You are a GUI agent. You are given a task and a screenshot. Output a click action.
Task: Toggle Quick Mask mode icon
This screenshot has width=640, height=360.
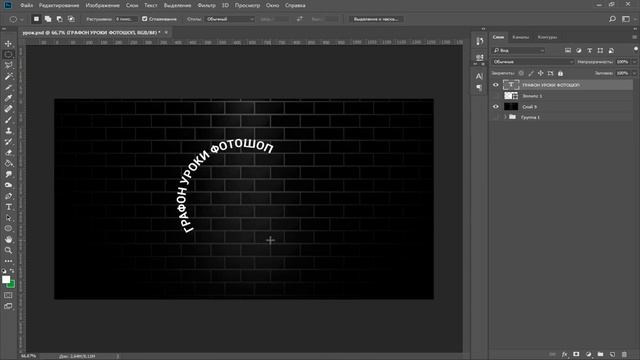[8, 295]
